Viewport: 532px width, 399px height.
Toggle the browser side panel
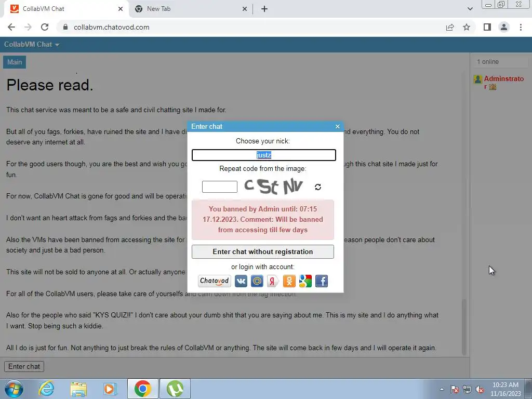pyautogui.click(x=487, y=27)
